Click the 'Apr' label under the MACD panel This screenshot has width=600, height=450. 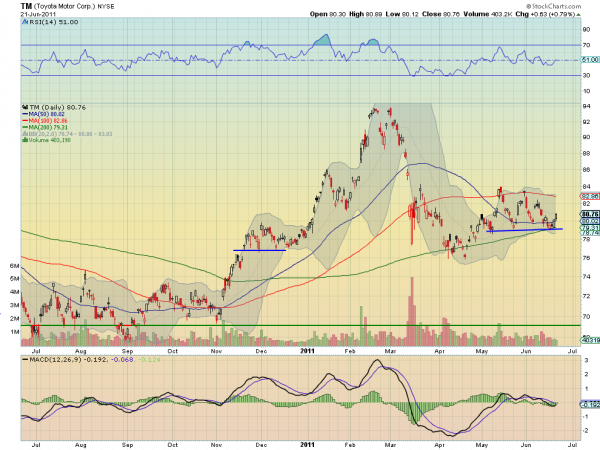tap(439, 445)
